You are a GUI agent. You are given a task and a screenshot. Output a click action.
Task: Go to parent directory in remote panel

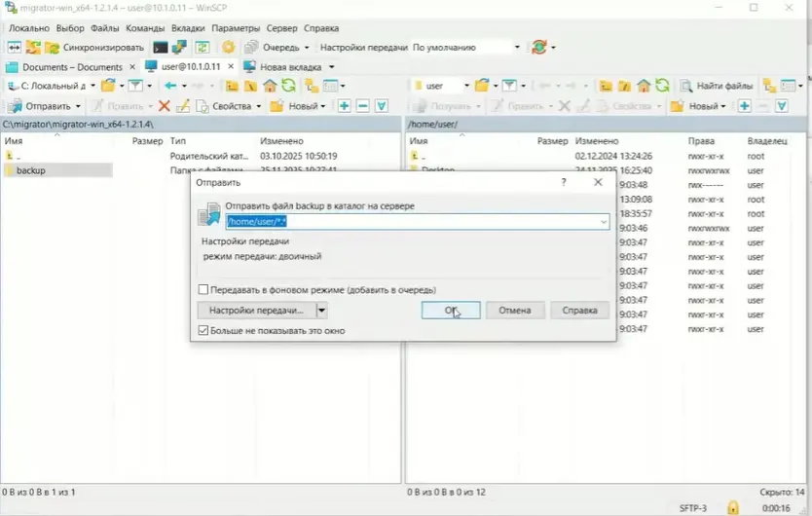[x=606, y=86]
